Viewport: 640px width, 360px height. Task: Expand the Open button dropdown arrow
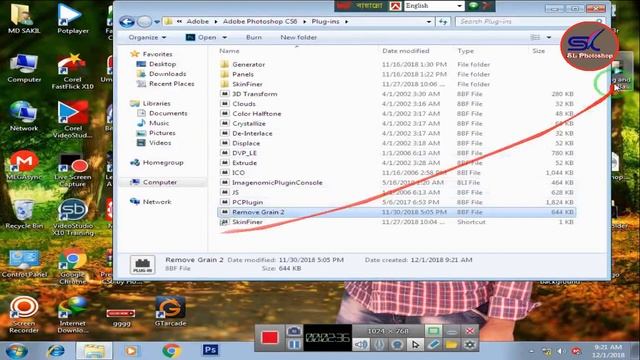click(x=224, y=38)
